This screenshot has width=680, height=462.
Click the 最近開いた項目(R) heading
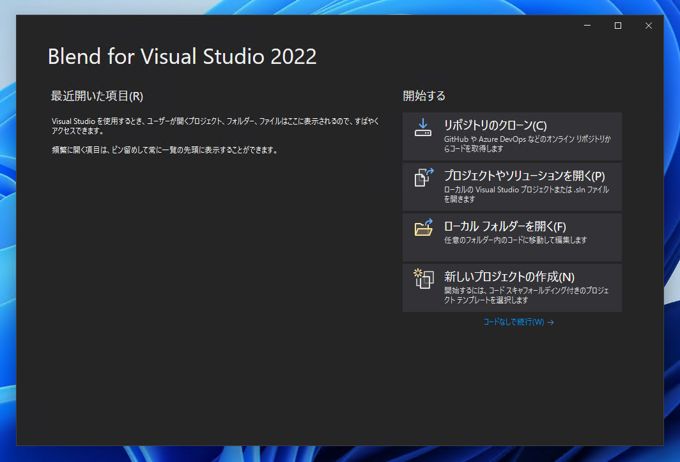pyautogui.click(x=97, y=96)
